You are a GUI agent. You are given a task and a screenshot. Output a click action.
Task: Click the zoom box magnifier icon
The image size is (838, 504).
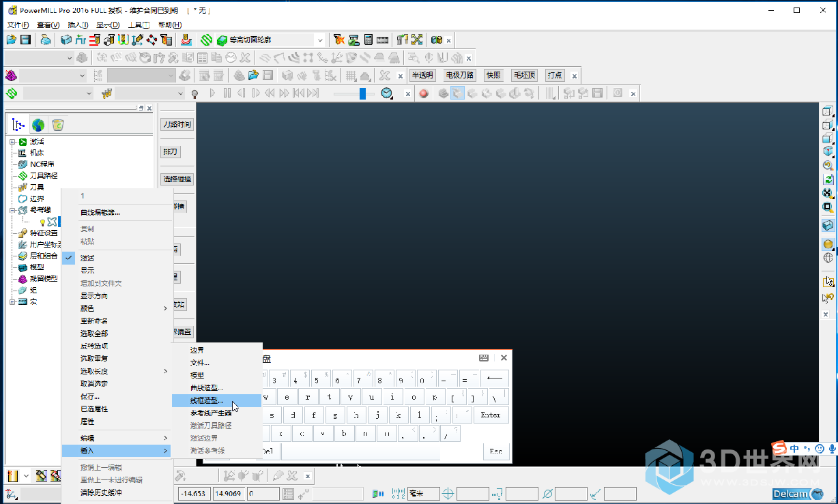828,207
